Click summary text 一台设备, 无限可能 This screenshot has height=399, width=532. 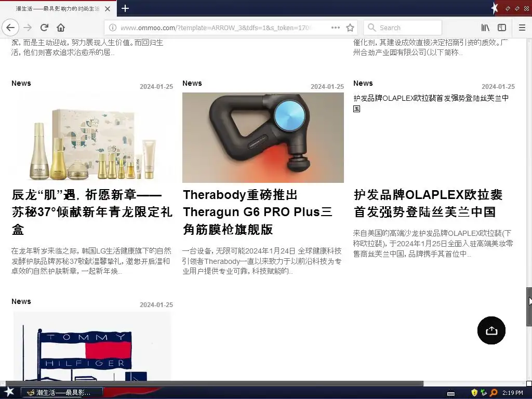(x=262, y=261)
